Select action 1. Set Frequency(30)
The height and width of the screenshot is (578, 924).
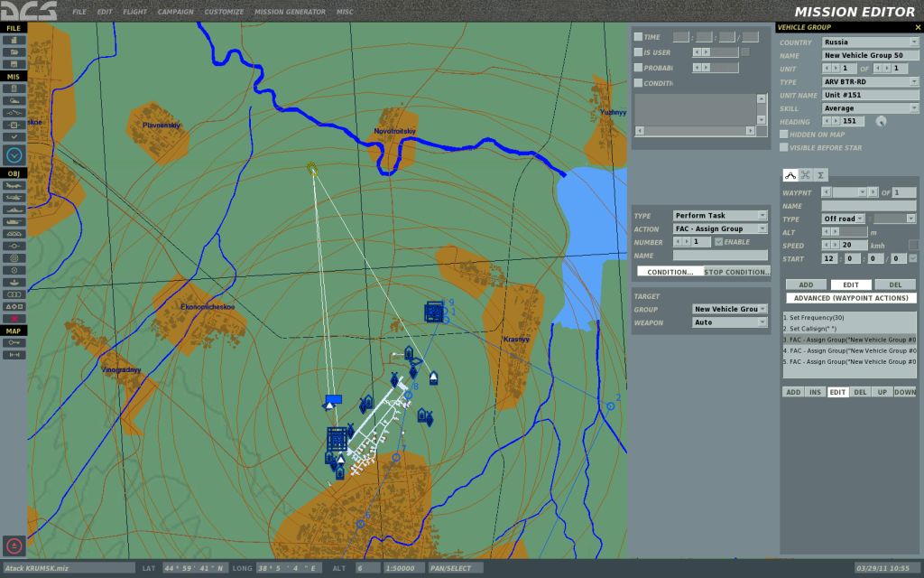pos(849,317)
